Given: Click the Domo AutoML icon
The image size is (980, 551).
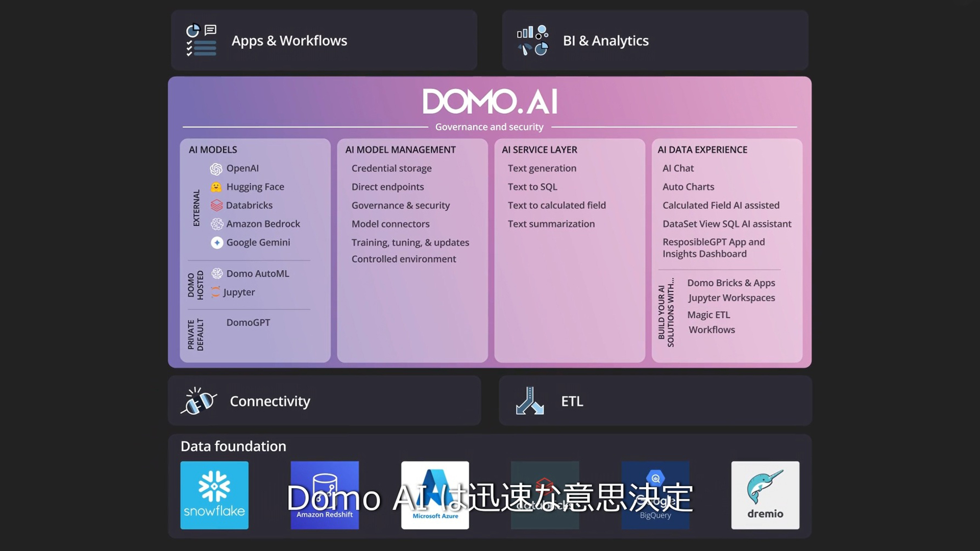Looking at the screenshot, I should 217,273.
